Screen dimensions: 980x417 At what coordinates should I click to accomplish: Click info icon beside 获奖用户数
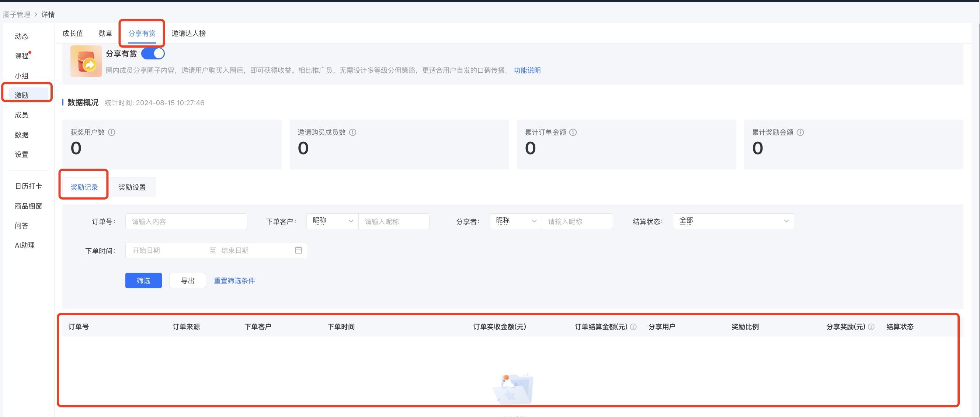click(x=111, y=132)
